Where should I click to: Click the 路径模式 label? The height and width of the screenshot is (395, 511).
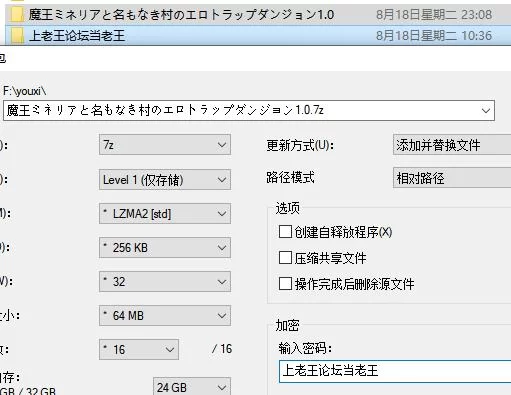(290, 177)
